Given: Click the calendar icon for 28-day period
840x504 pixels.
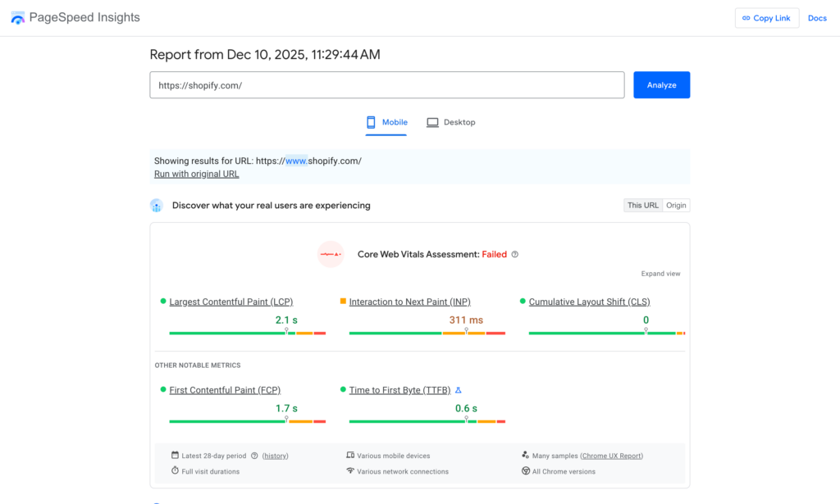Looking at the screenshot, I should [x=175, y=456].
